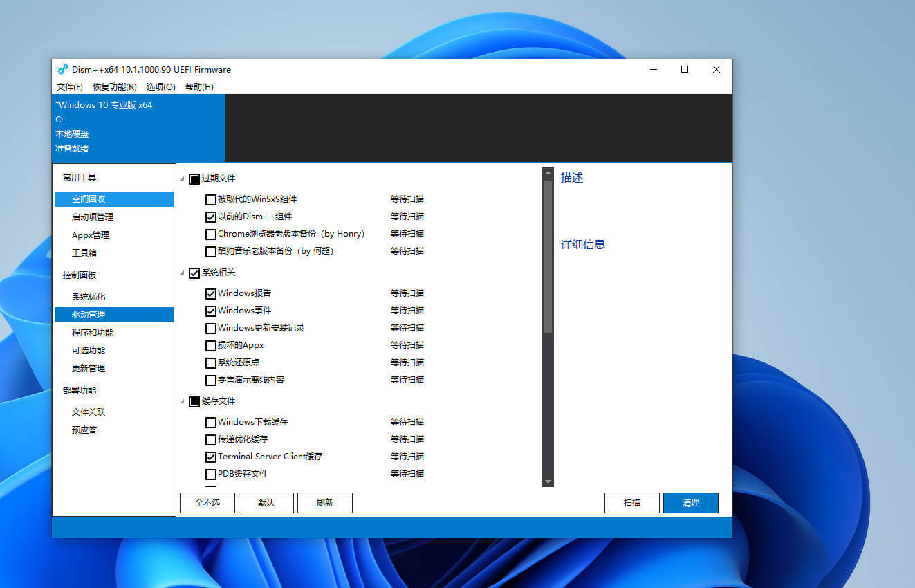
Task: Click the vertical scrollbar thumb in list
Action: 548,256
